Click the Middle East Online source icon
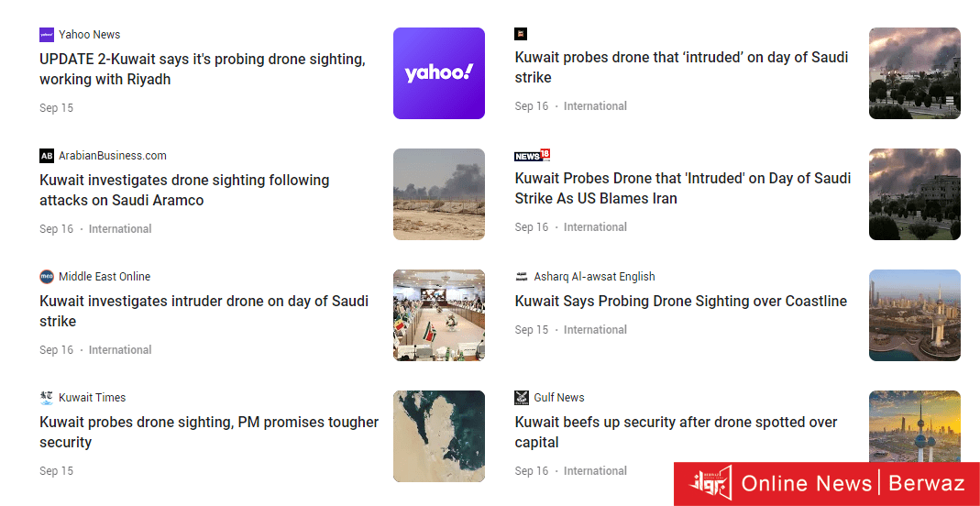 tap(47, 277)
